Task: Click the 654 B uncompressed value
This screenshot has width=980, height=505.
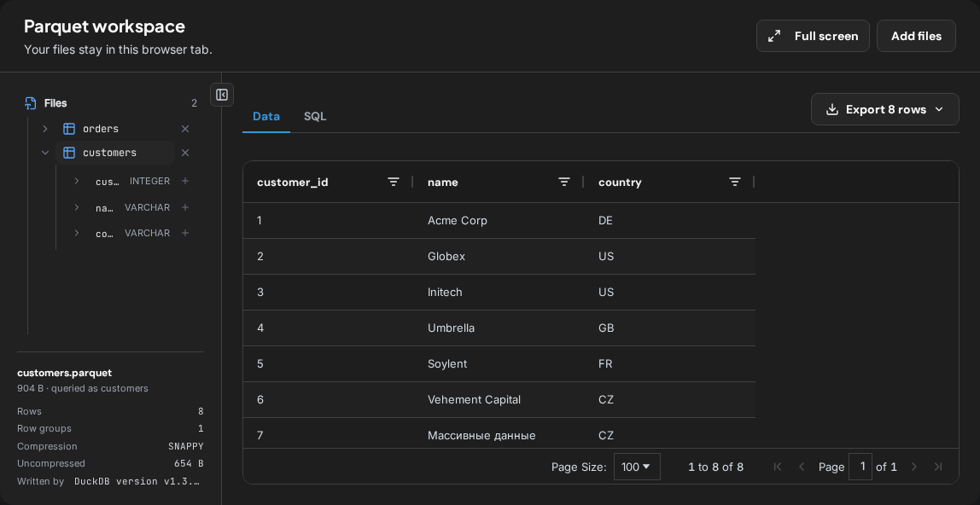Action: point(189,464)
